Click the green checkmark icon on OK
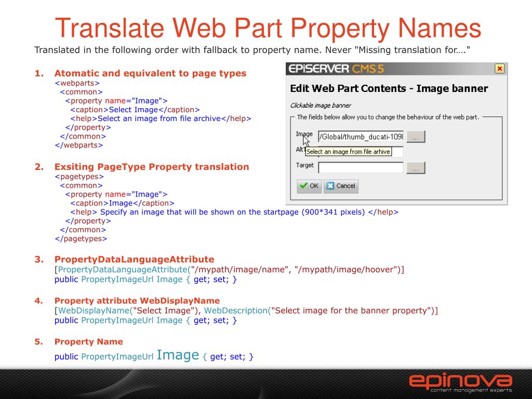The width and height of the screenshot is (532, 399). (303, 185)
